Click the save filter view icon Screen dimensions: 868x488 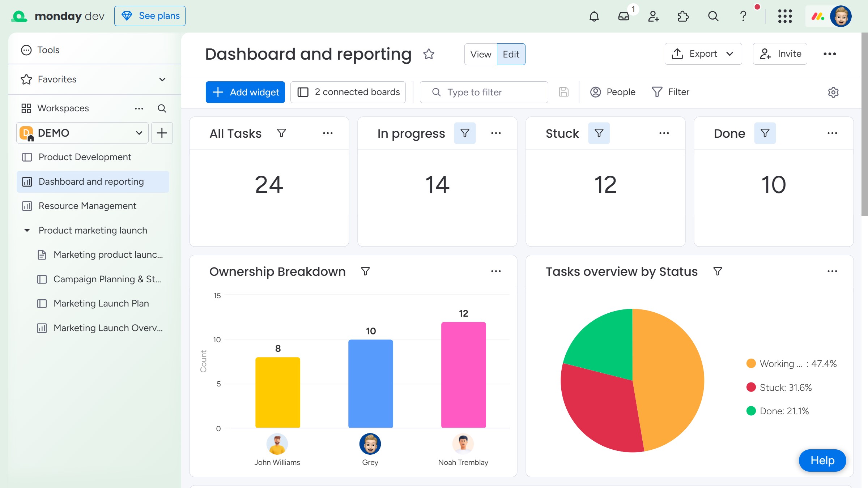(x=563, y=92)
